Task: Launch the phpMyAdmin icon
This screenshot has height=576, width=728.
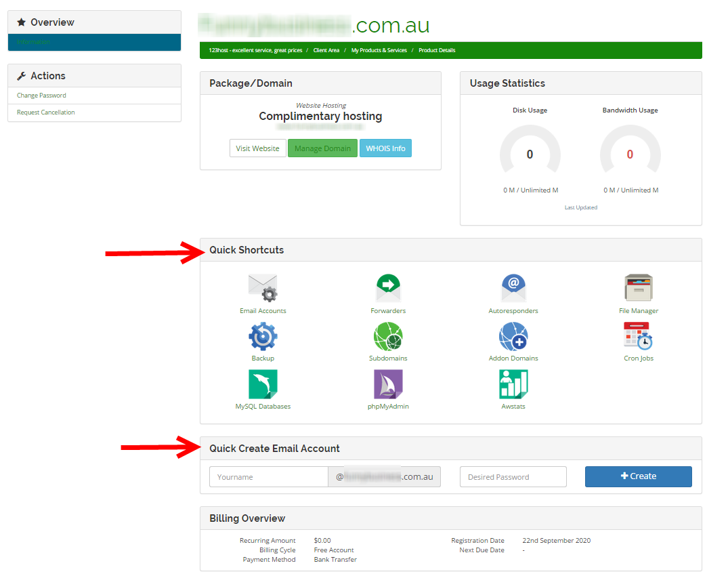Action: pyautogui.click(x=388, y=384)
